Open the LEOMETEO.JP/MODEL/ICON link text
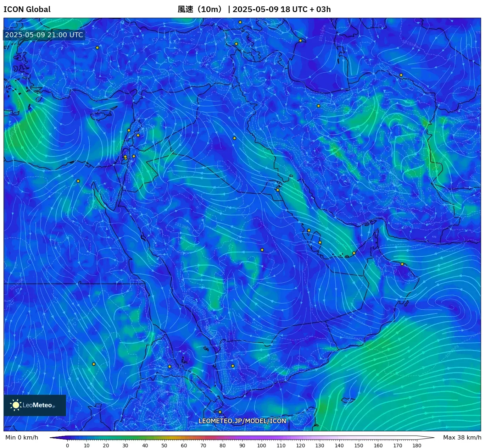The width and height of the screenshot is (485, 448). [242, 421]
